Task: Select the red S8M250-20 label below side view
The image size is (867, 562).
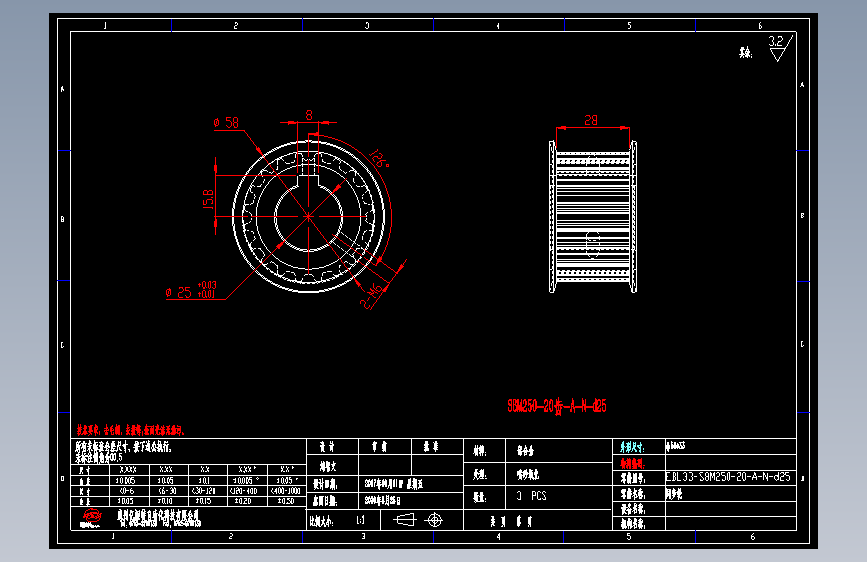Action: (x=557, y=406)
